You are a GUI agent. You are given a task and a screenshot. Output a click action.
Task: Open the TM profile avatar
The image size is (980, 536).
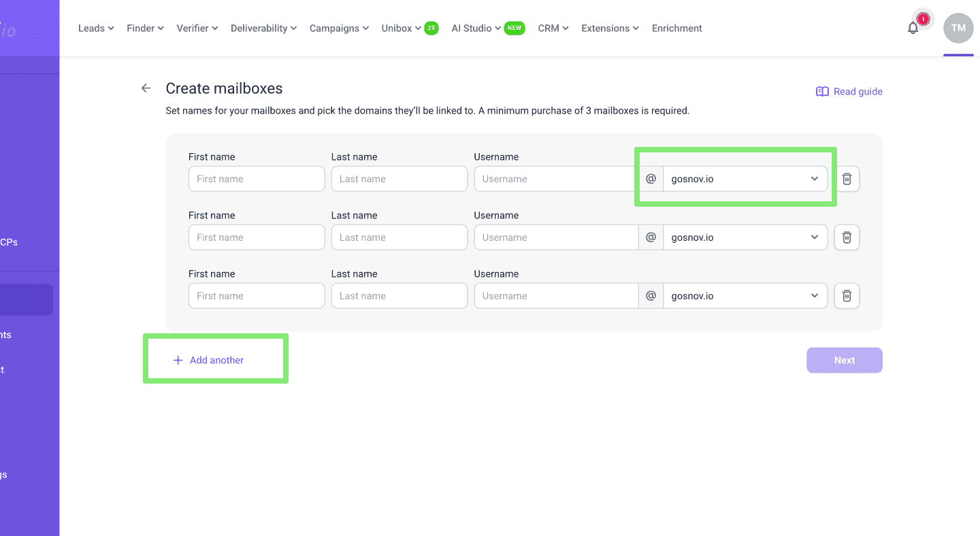coord(958,28)
